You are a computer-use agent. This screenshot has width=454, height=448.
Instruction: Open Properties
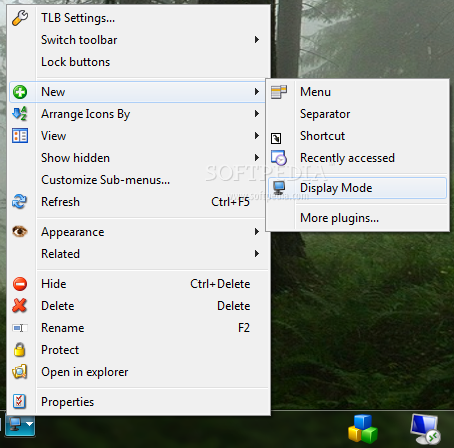(x=139, y=402)
